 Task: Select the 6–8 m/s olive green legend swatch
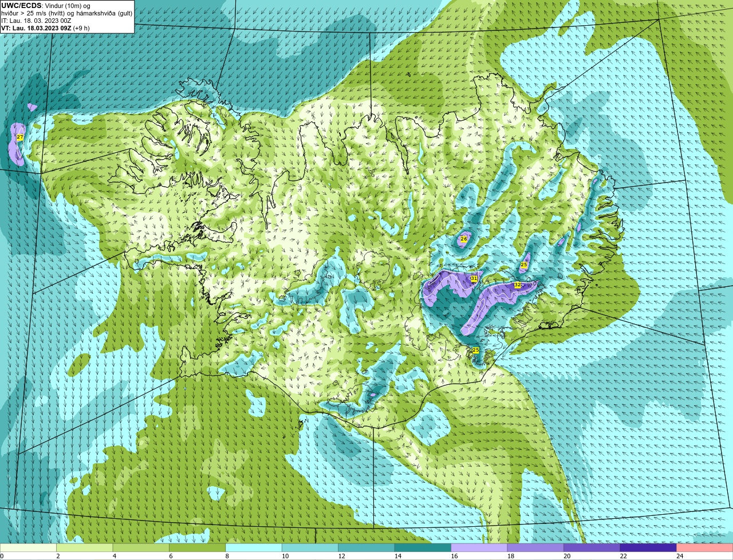coord(198,548)
